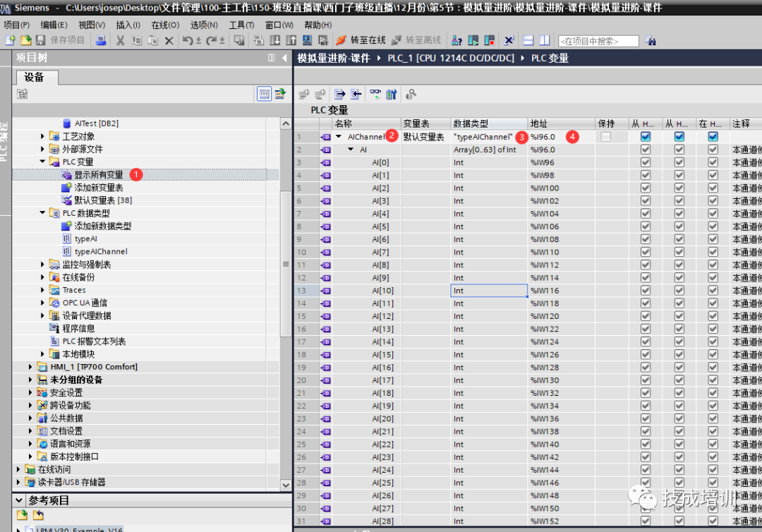Select 默认变量表 [38] in project tree
Image resolution: width=762 pixels, height=532 pixels.
[103, 200]
